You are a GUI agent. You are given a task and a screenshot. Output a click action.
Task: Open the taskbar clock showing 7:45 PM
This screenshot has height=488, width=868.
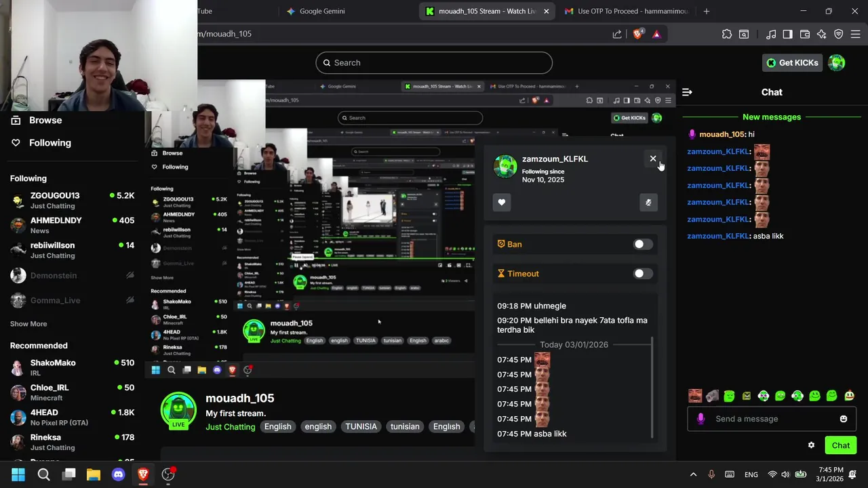[x=830, y=474]
